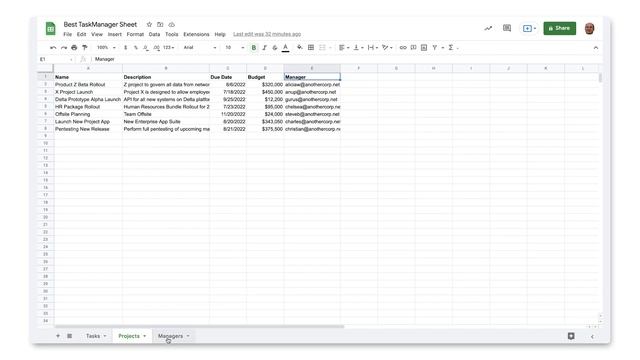Image resolution: width=640 pixels, height=360 pixels.
Task: Click the merge cells icon
Action: tap(322, 48)
